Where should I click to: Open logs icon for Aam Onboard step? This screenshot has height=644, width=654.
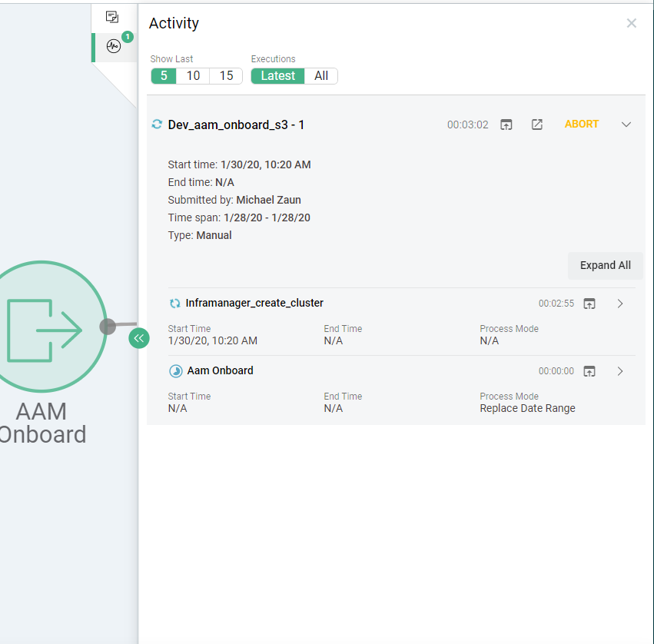589,371
